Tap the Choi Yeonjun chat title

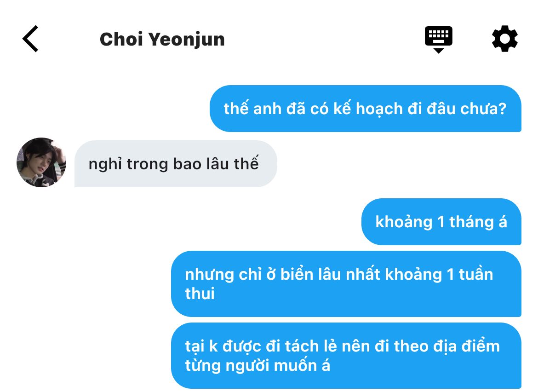coord(162,39)
